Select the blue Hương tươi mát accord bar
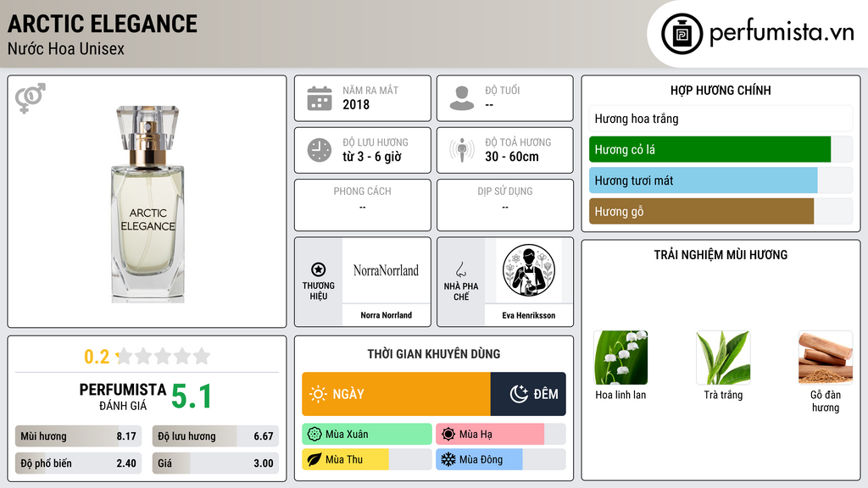This screenshot has width=868, height=488. pyautogui.click(x=721, y=180)
